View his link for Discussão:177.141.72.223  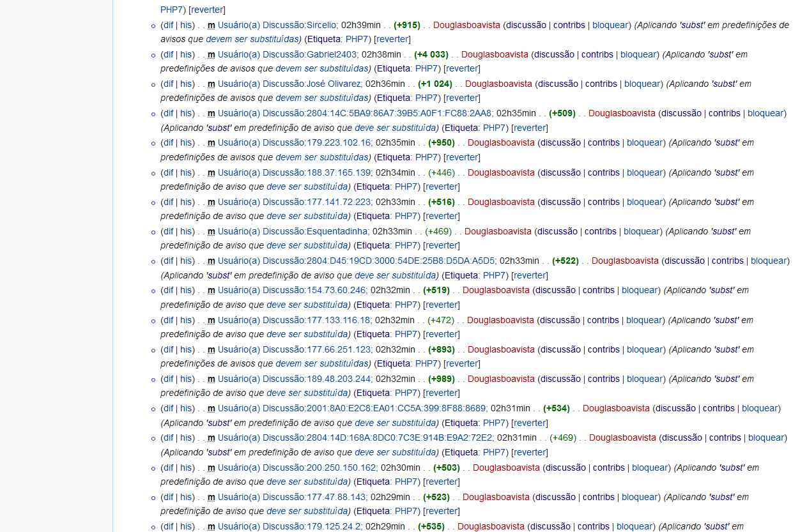186,202
